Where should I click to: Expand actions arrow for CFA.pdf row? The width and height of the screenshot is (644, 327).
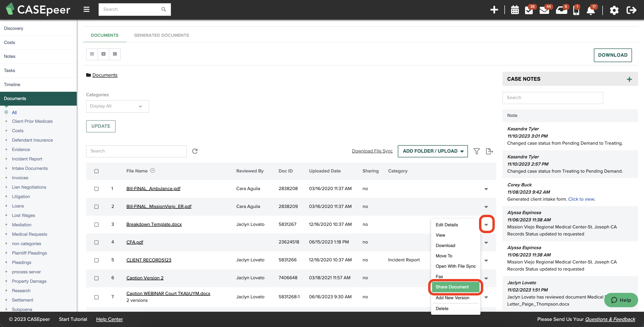tap(486, 243)
